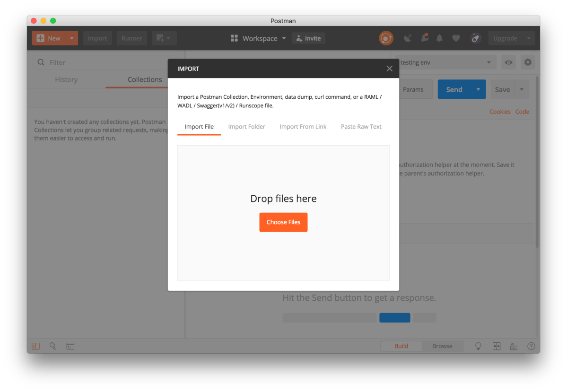This screenshot has width=567, height=392.
Task: Open the satellite interceptor/proxy icon
Action: pos(408,38)
